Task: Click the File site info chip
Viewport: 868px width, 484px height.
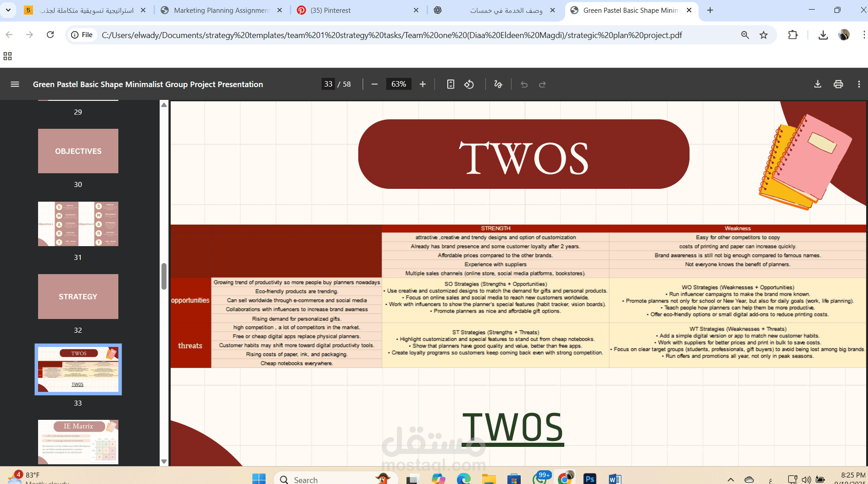Action: [x=82, y=35]
